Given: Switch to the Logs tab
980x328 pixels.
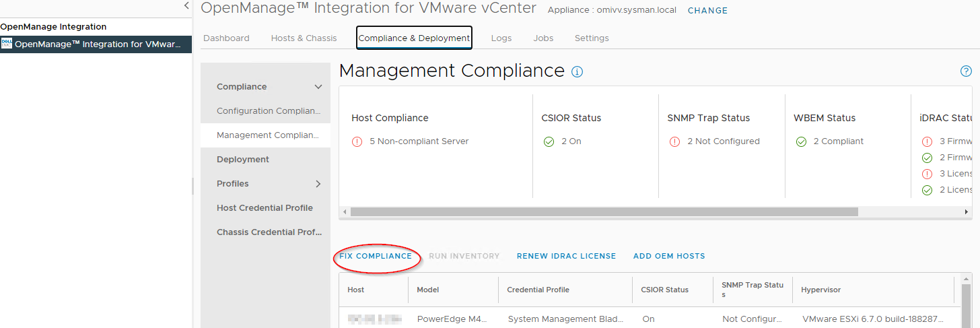Looking at the screenshot, I should point(501,38).
